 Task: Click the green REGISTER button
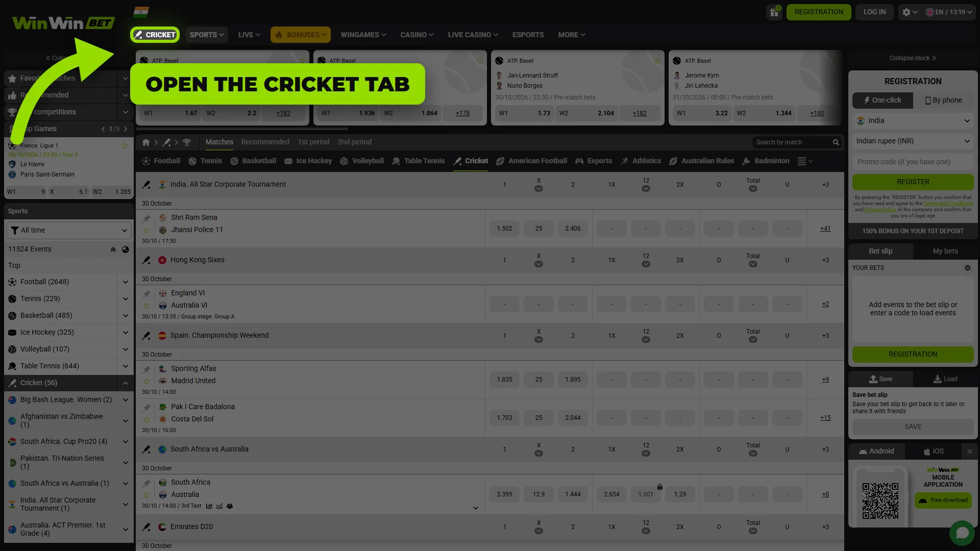(x=913, y=182)
